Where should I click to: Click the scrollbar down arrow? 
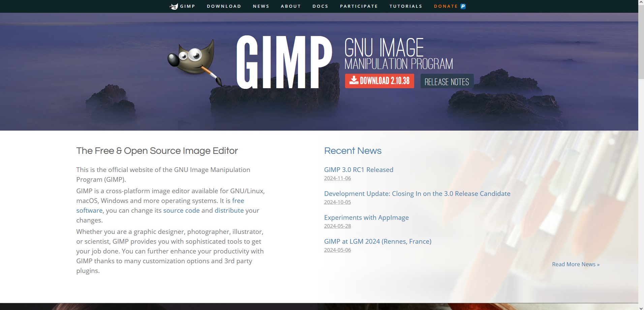click(641, 307)
